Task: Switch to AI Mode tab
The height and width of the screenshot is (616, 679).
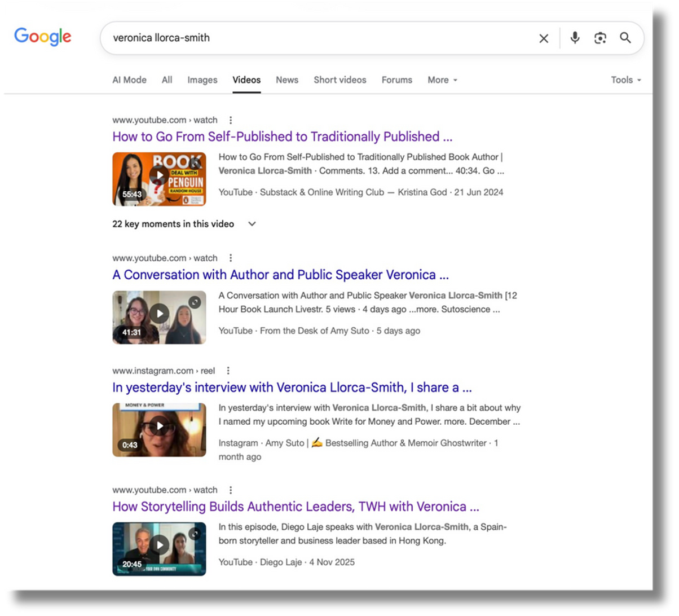Action: coord(129,80)
